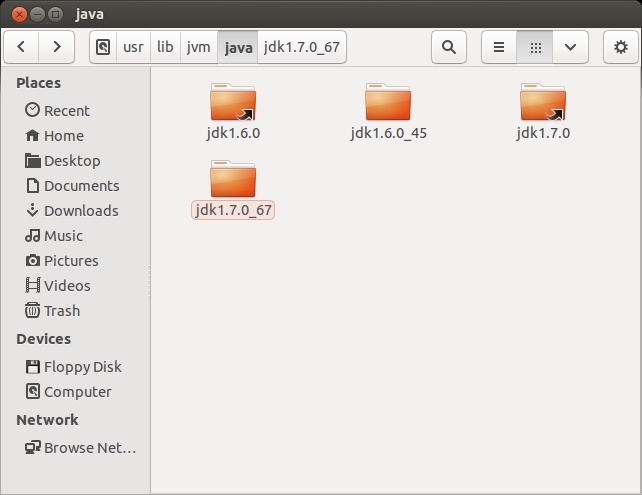
Task: Maximize the java window
Action: pos(55,14)
